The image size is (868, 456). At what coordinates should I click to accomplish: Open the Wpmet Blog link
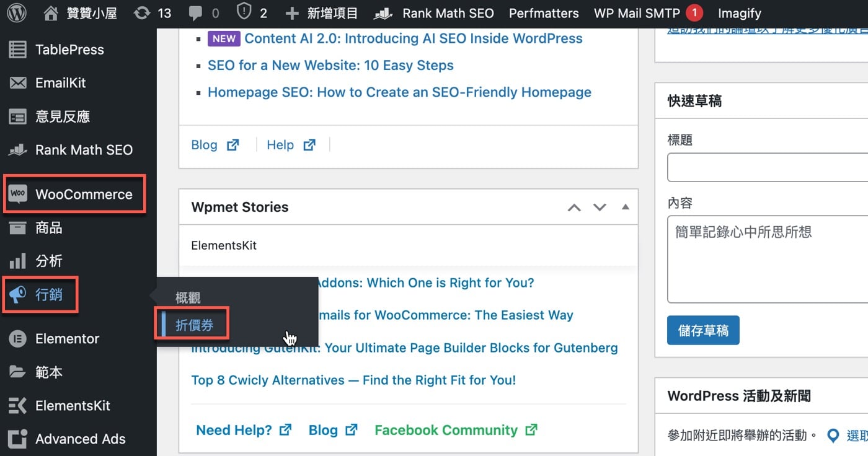(323, 430)
